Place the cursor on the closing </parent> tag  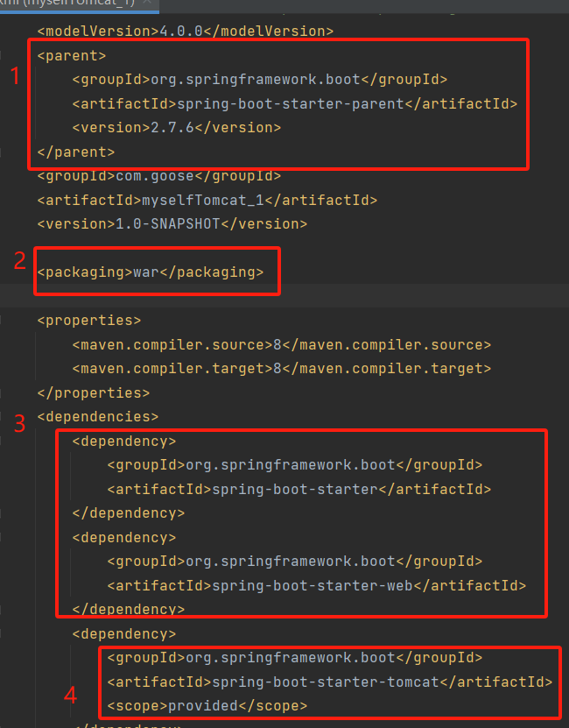click(75, 152)
